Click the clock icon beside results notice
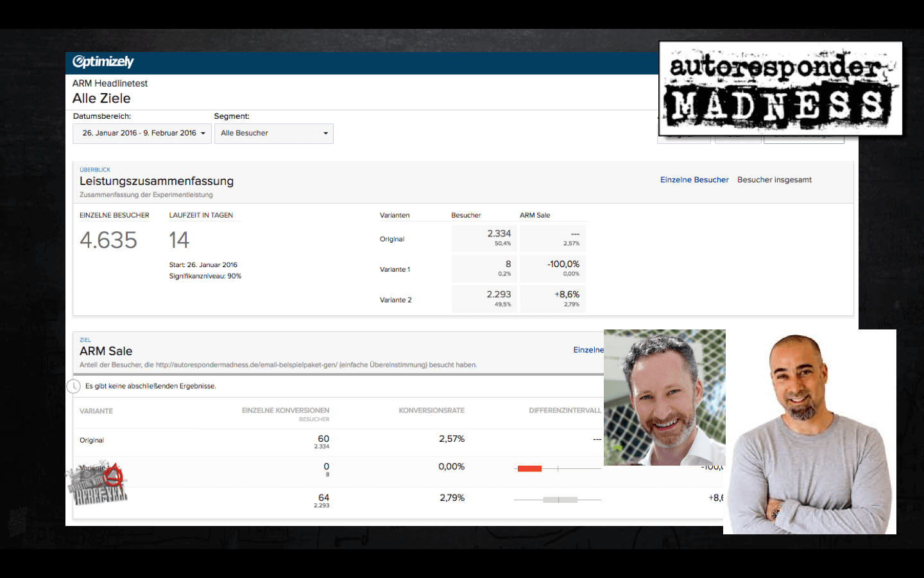The width and height of the screenshot is (924, 578). (x=74, y=386)
